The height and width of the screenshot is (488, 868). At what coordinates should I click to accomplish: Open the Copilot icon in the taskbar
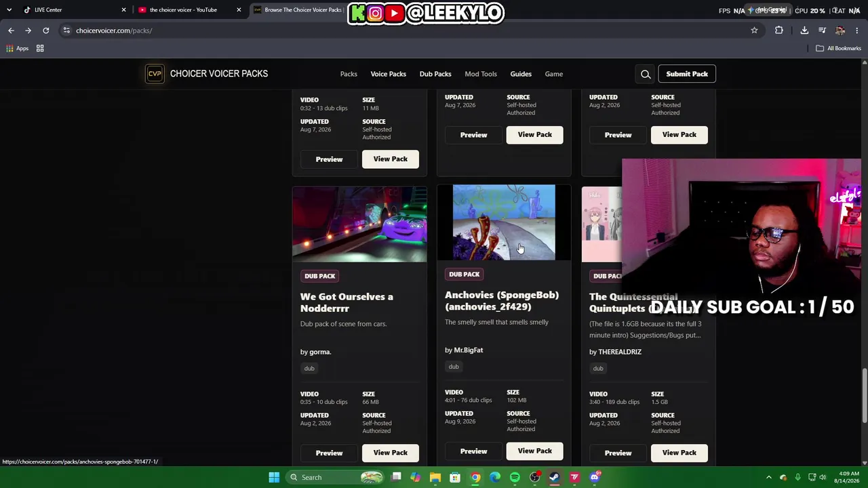(416, 477)
